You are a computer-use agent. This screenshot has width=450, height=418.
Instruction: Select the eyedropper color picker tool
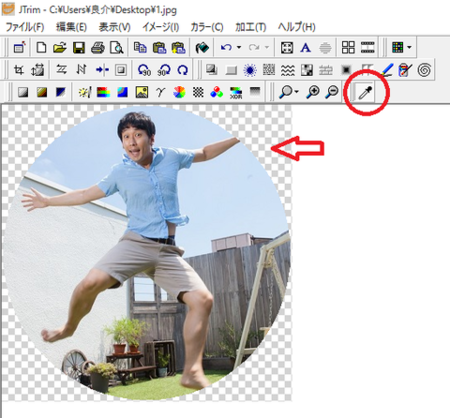pos(365,92)
